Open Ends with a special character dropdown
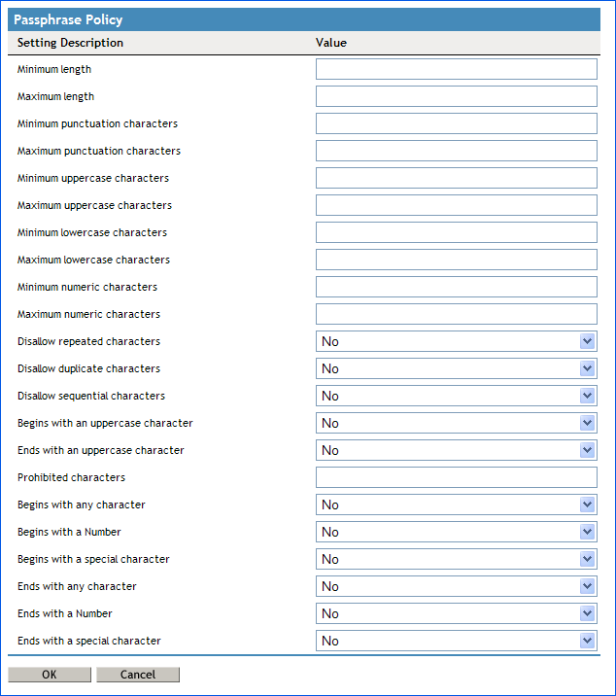Image resolution: width=616 pixels, height=696 pixels. point(456,641)
